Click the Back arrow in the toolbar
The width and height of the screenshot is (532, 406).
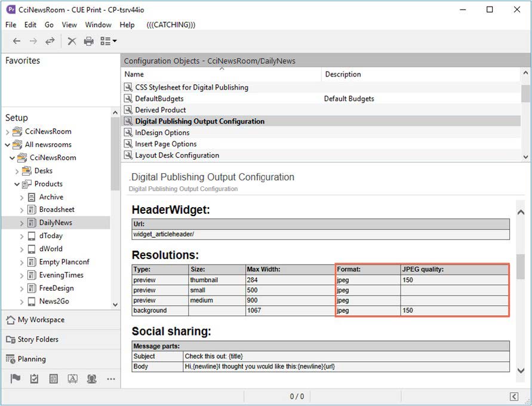point(17,41)
